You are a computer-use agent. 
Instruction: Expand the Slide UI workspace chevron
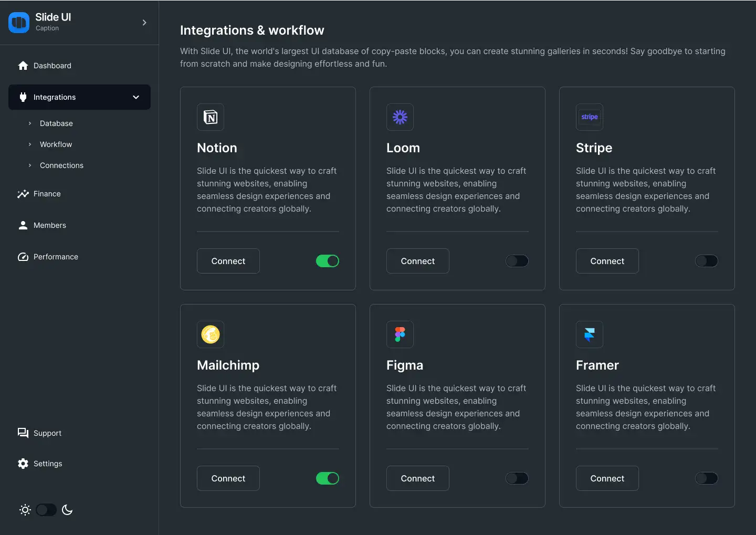[144, 23]
